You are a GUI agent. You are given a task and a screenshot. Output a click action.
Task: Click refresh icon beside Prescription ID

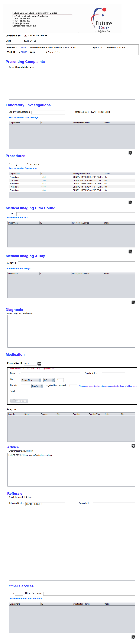coord(39,363)
